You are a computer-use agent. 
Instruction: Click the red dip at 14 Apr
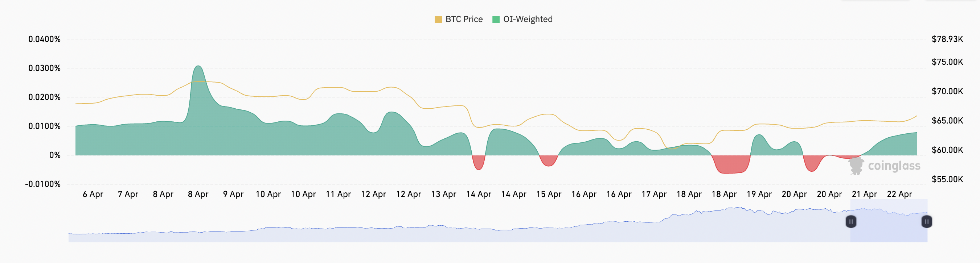479,163
